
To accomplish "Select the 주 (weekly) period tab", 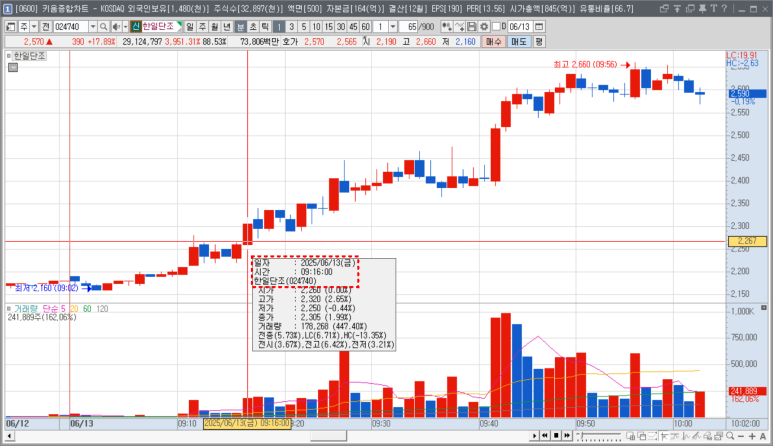I will [x=202, y=27].
